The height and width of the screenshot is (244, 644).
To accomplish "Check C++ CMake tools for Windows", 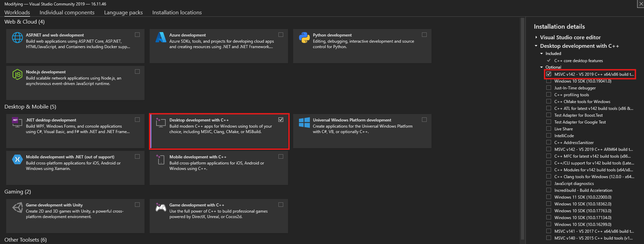I will coord(549,102).
